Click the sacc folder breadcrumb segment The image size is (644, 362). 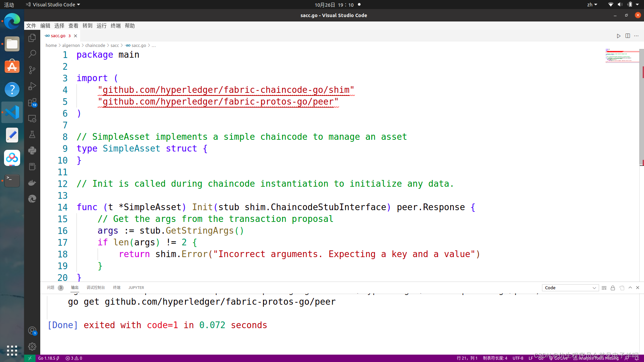(115, 46)
